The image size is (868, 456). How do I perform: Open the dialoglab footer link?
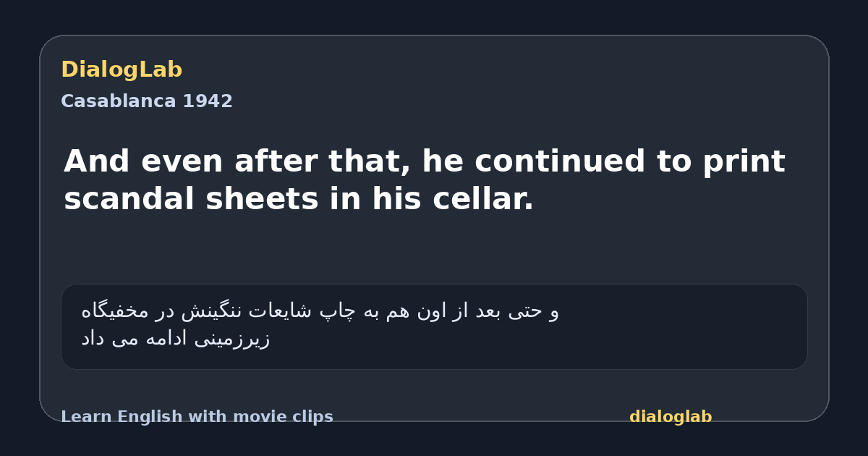671,417
